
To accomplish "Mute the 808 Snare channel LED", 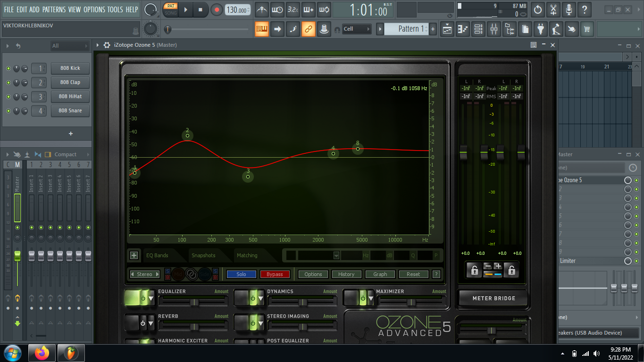I will tap(8, 111).
